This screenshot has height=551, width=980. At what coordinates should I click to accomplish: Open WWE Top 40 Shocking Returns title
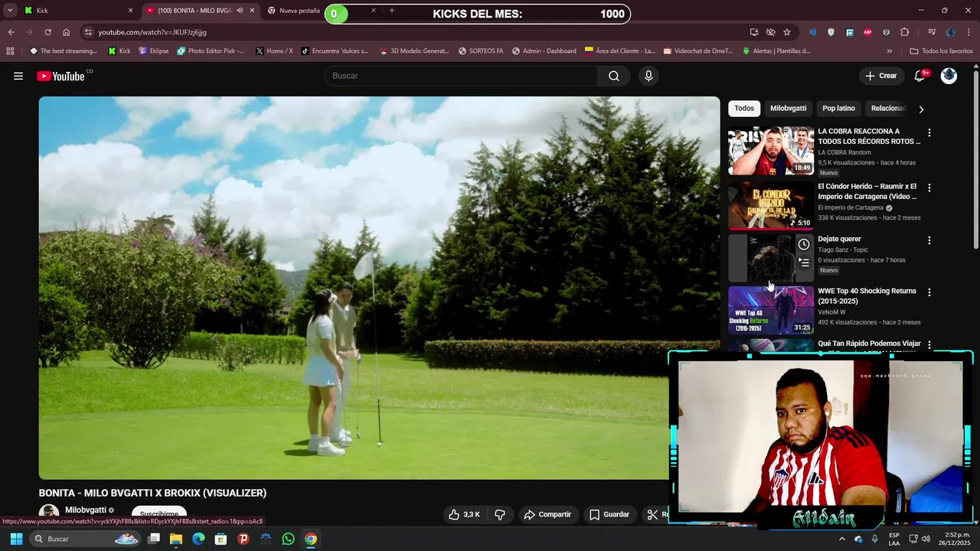coord(867,296)
